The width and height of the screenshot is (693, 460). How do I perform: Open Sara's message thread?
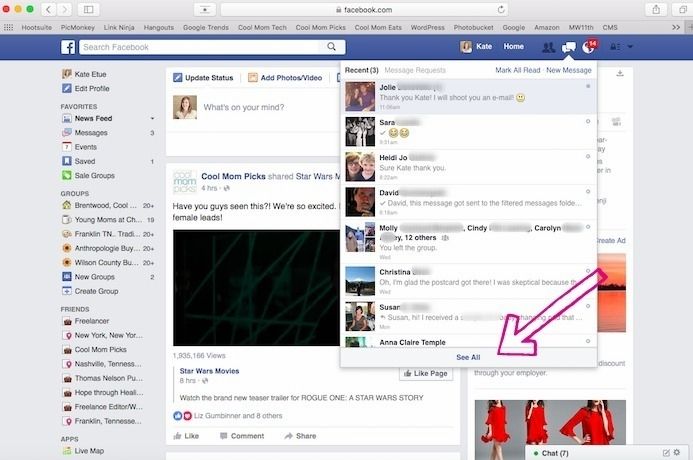[468, 132]
